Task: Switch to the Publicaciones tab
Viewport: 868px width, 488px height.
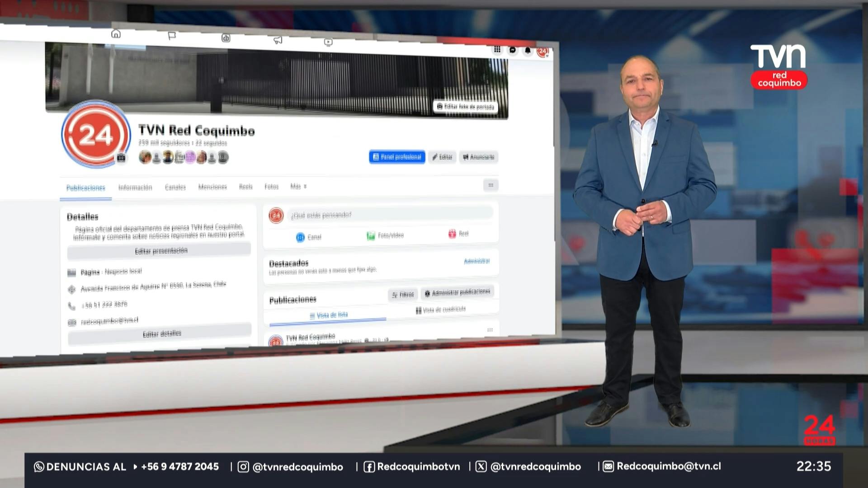Action: (x=86, y=188)
